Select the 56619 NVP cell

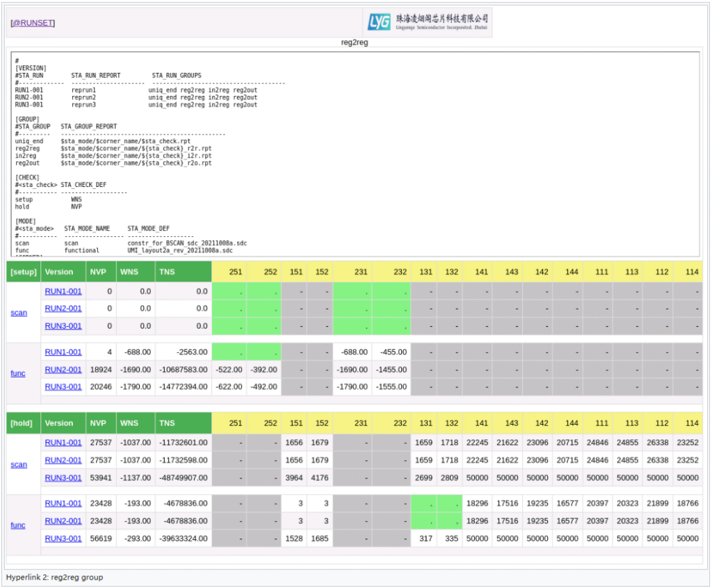click(101, 538)
